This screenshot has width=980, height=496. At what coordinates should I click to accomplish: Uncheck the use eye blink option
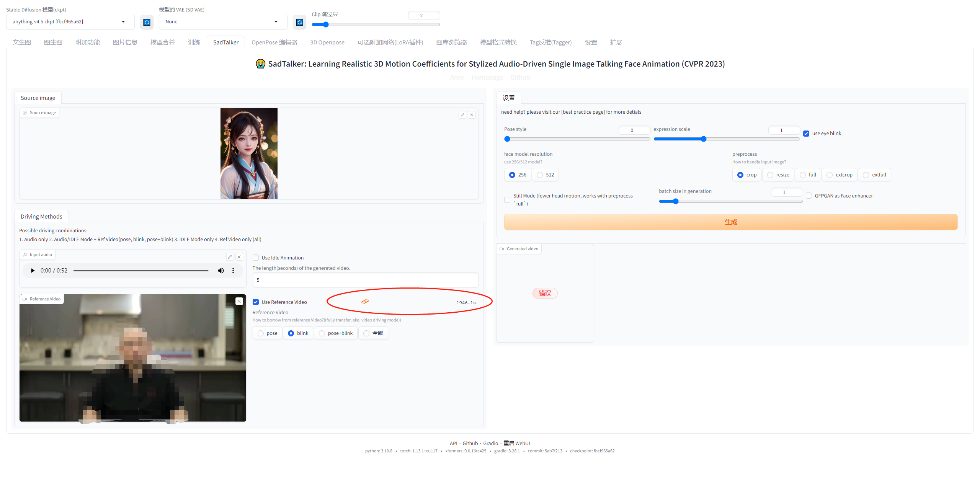click(807, 133)
